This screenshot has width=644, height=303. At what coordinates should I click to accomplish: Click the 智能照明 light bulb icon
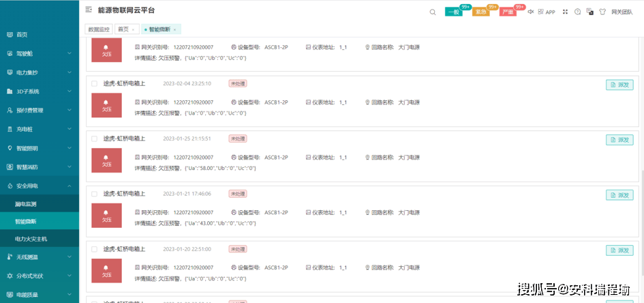tap(10, 148)
